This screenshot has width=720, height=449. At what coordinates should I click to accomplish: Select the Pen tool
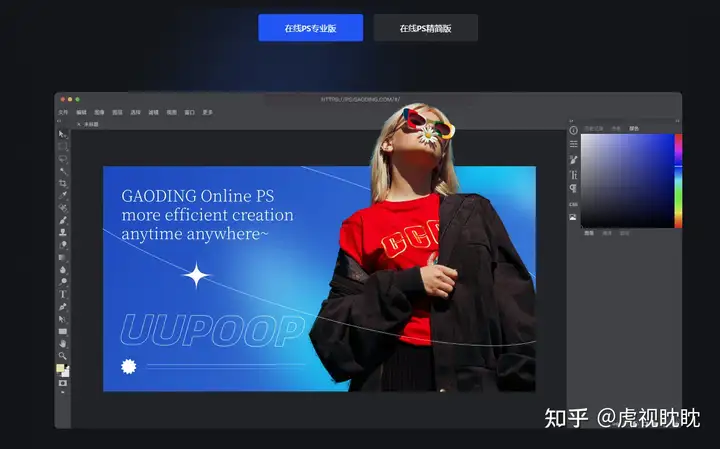[62, 307]
